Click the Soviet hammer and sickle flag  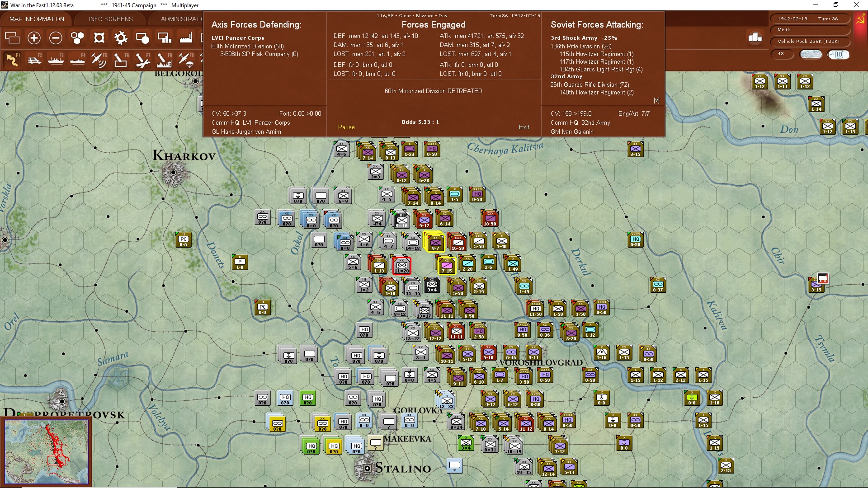tap(860, 19)
